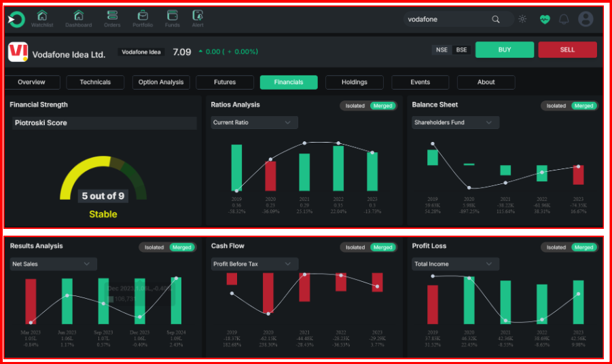Click the Vodafone Idea Vi logo
The image size is (612, 364).
pos(18,52)
